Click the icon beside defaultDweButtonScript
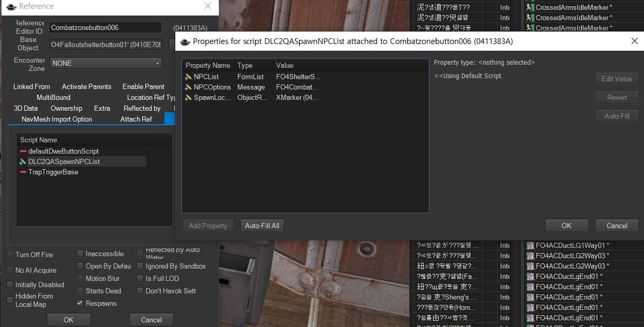 point(23,151)
